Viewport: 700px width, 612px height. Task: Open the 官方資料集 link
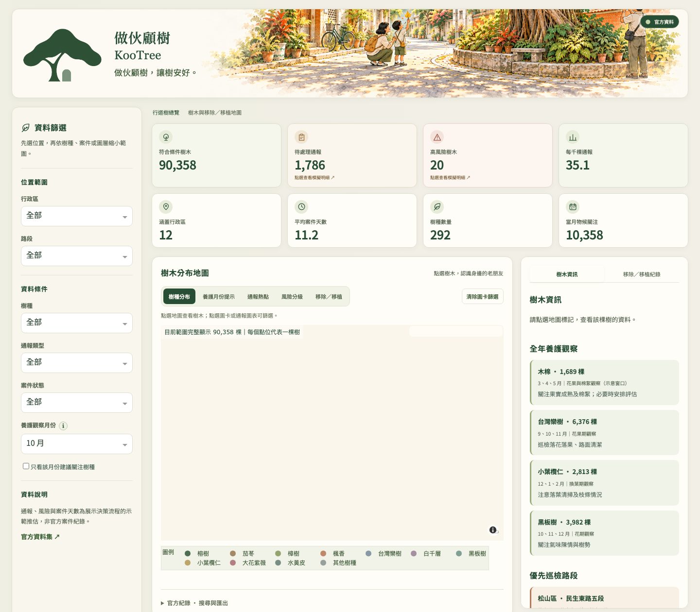(x=40, y=537)
